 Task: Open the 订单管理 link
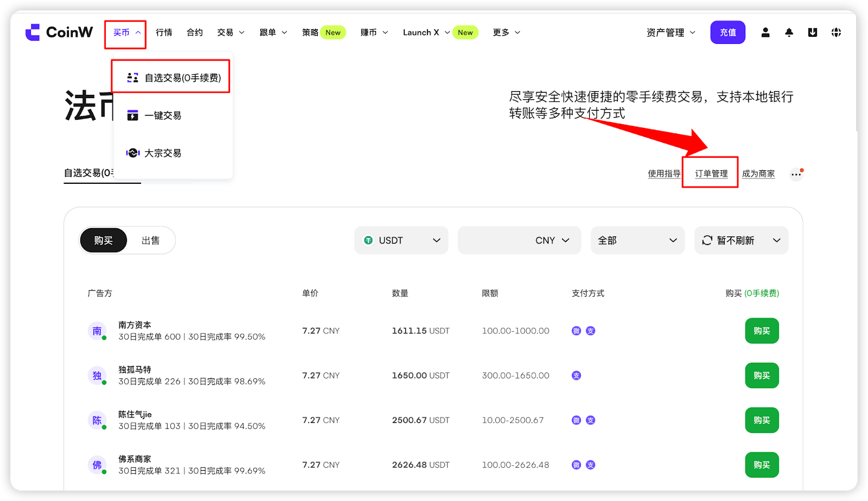(711, 174)
